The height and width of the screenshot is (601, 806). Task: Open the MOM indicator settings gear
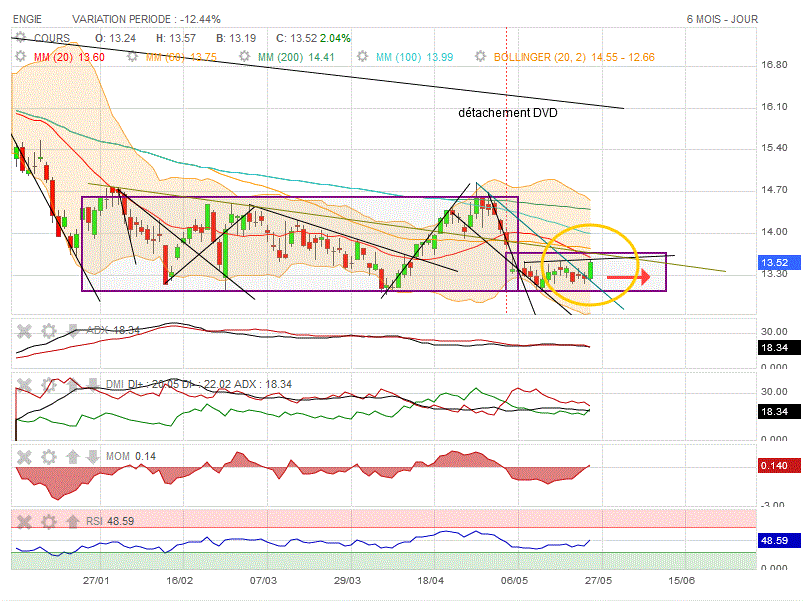[49, 456]
